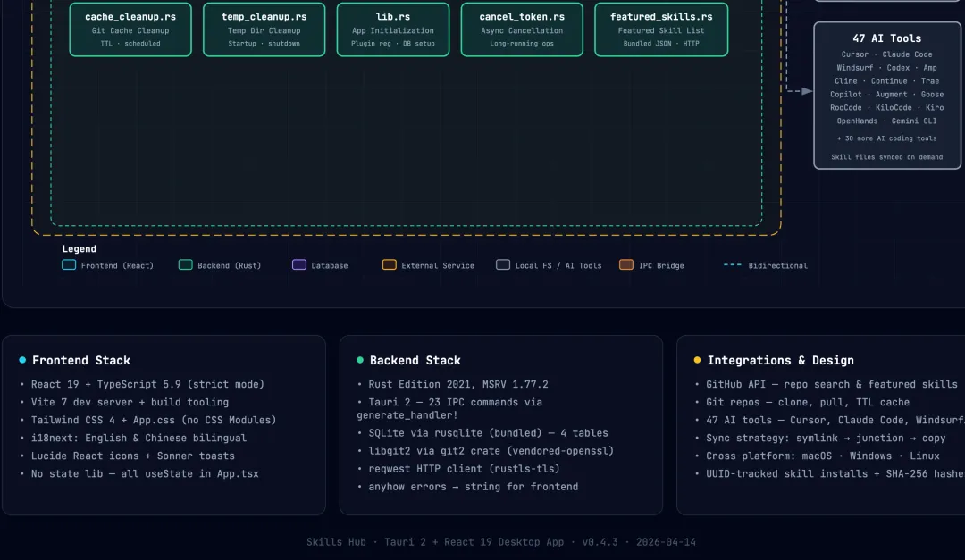Click the 47 AI Tools heading
The image size is (965, 560).
(886, 38)
